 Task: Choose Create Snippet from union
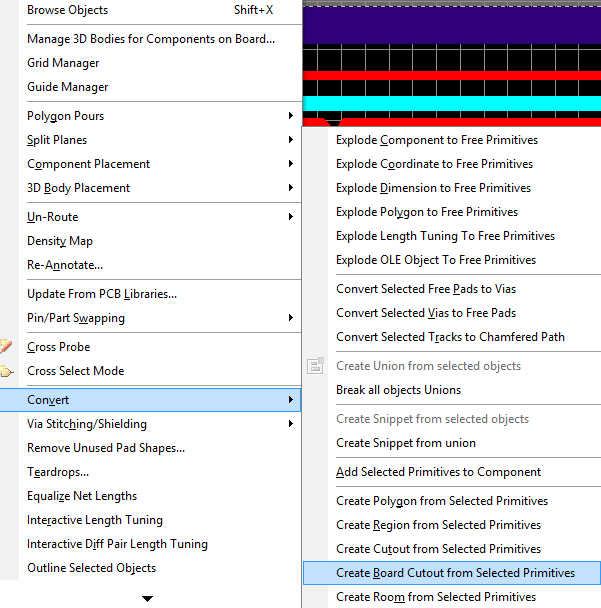coord(452,443)
